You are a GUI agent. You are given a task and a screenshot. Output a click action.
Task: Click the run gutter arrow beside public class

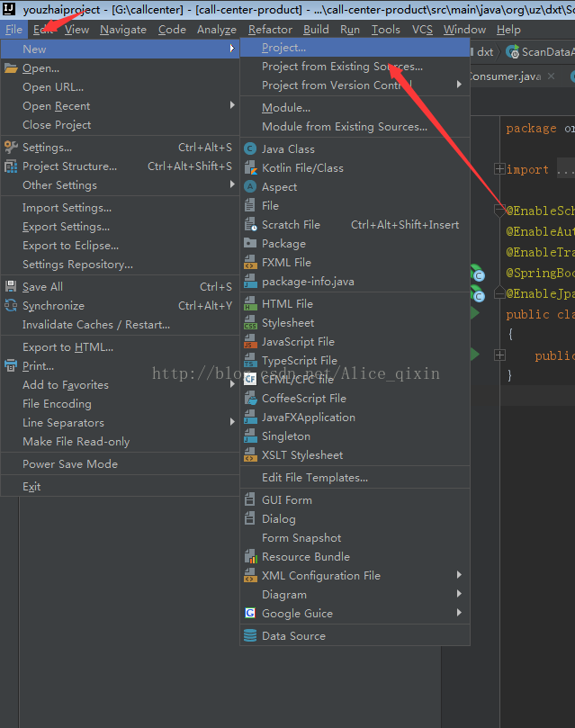click(x=475, y=313)
